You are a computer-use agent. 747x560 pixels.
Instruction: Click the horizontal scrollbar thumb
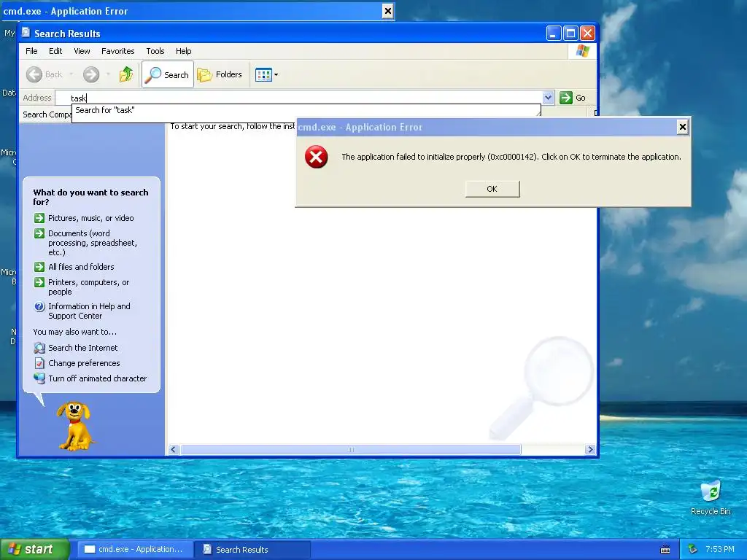coord(351,449)
